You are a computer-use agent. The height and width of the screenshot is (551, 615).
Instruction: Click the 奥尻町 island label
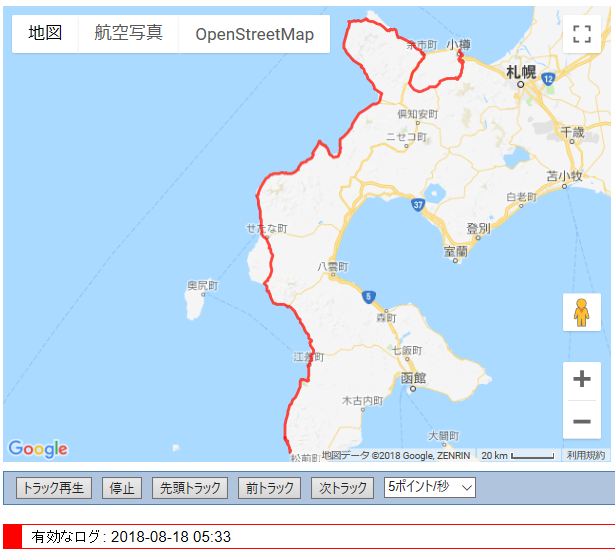(203, 286)
